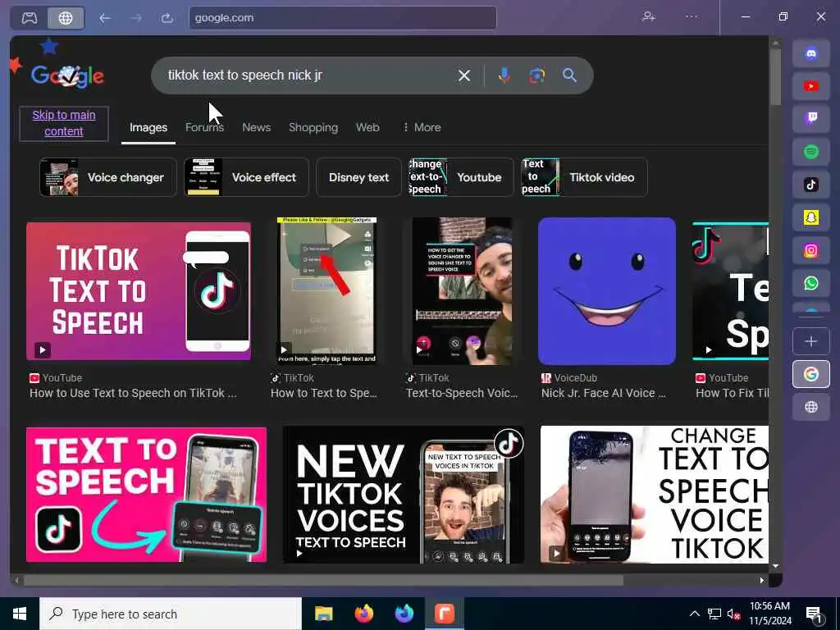Switch to game controller mode
Screen dimensions: 840x630
(x=30, y=18)
